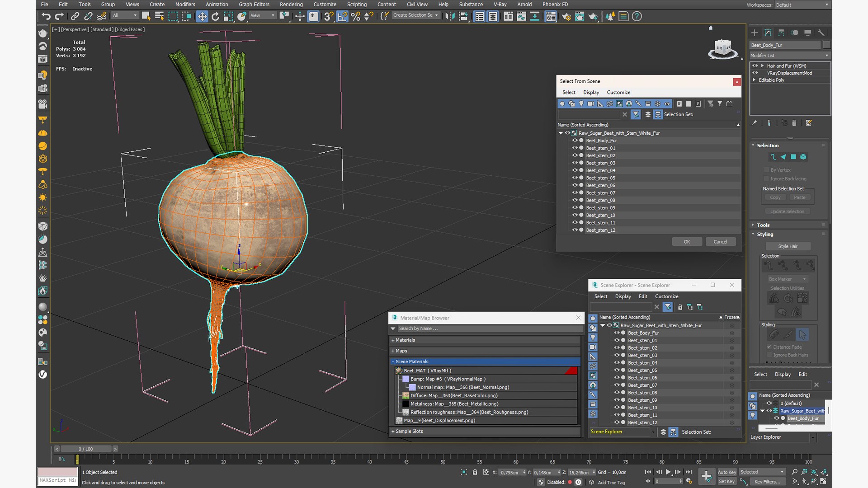This screenshot has width=868, height=488.
Task: Click the time slider showing 0 / 100
Action: pos(86,449)
